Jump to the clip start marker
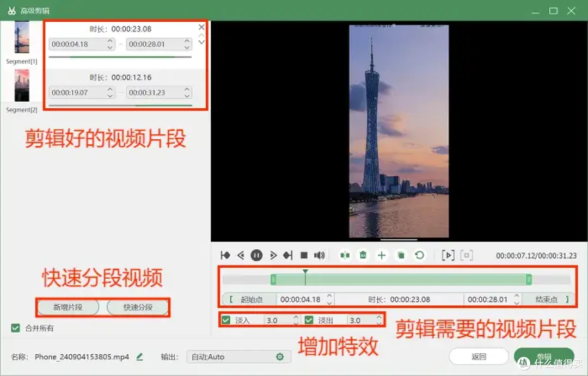The height and width of the screenshot is (376, 588). point(225,255)
